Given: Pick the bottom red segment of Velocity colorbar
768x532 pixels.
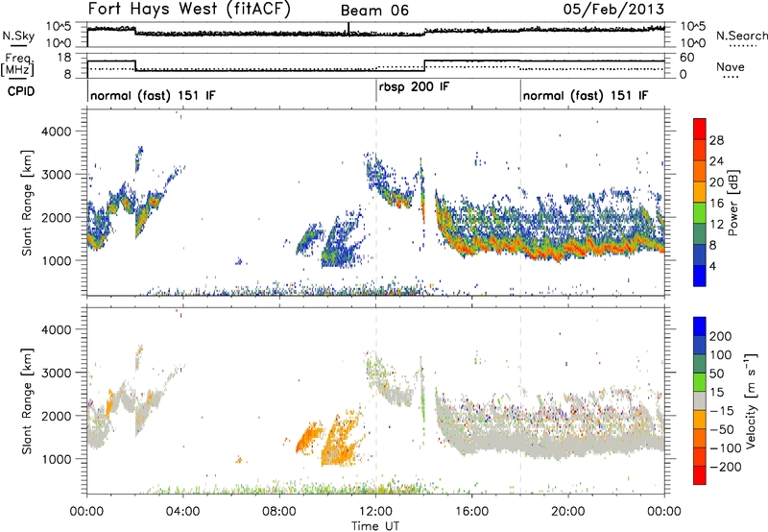Looking at the screenshot, I should pyautogui.click(x=700, y=475).
